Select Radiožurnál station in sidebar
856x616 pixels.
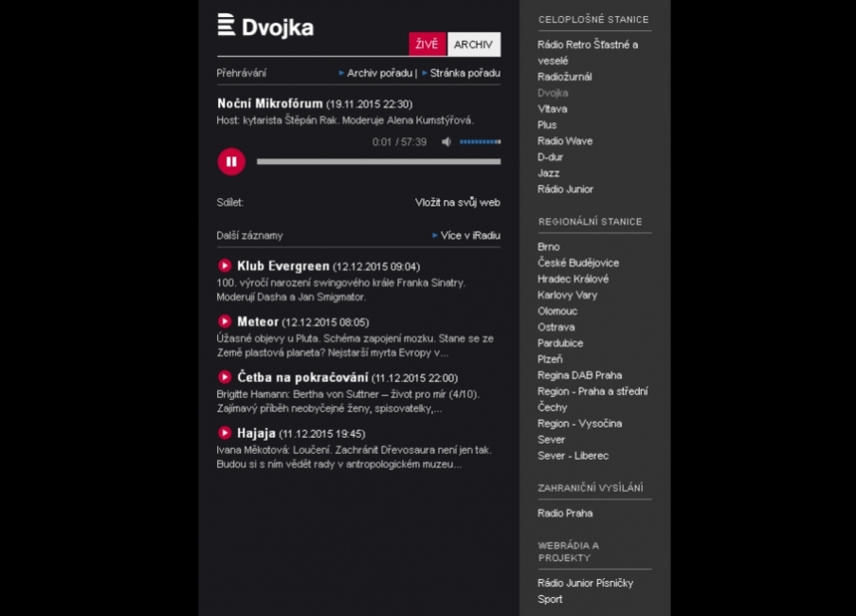pos(566,77)
